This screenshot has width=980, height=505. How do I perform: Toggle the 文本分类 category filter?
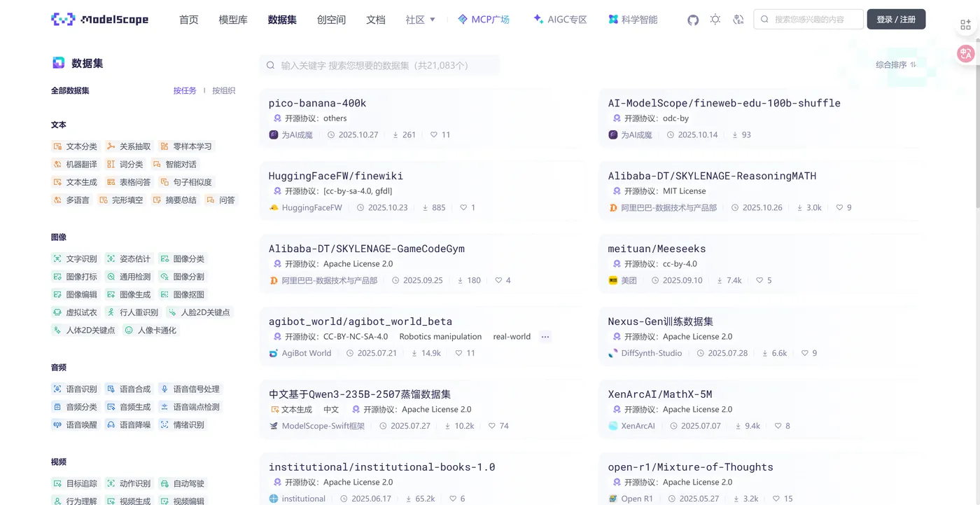tap(78, 146)
